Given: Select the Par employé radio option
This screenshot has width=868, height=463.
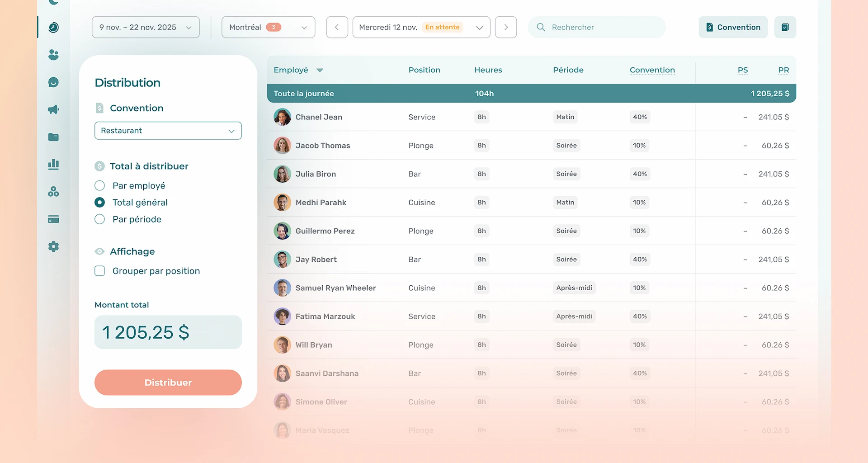Looking at the screenshot, I should click(99, 185).
